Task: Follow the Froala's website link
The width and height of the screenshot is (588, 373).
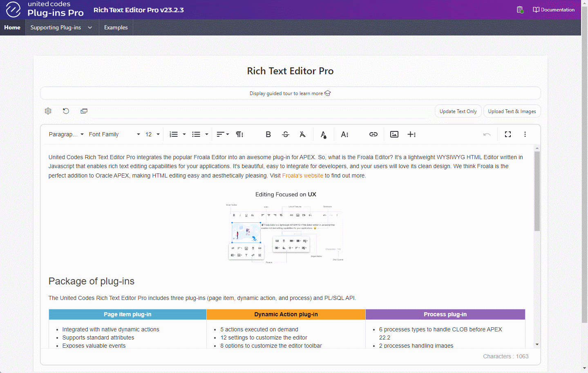Action: tap(302, 175)
